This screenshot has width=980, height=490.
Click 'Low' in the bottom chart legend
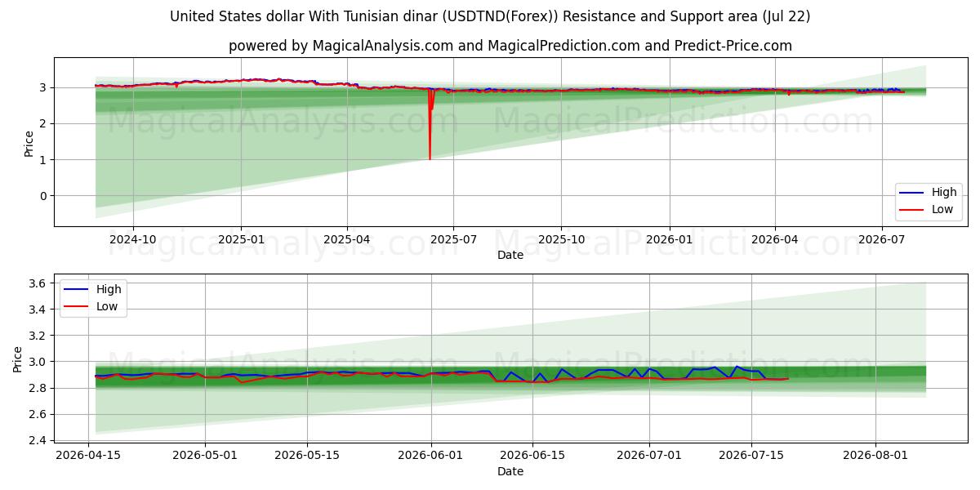106,306
